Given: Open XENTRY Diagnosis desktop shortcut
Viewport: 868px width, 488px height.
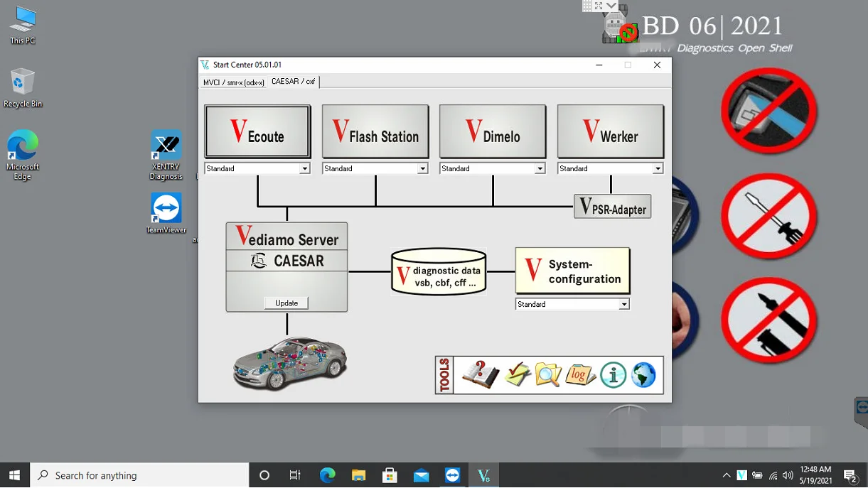Looking at the screenshot, I should 166,156.
